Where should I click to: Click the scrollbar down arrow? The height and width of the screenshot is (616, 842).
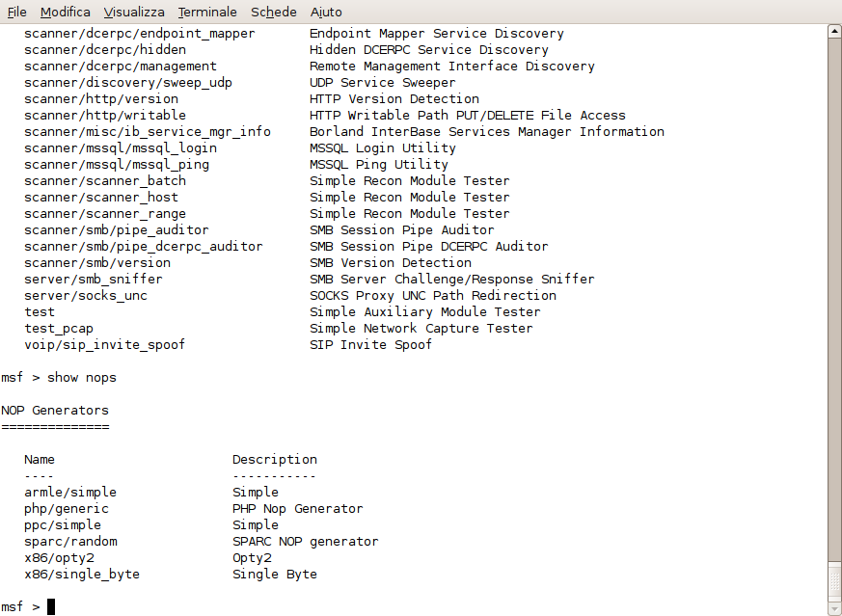coord(834,609)
